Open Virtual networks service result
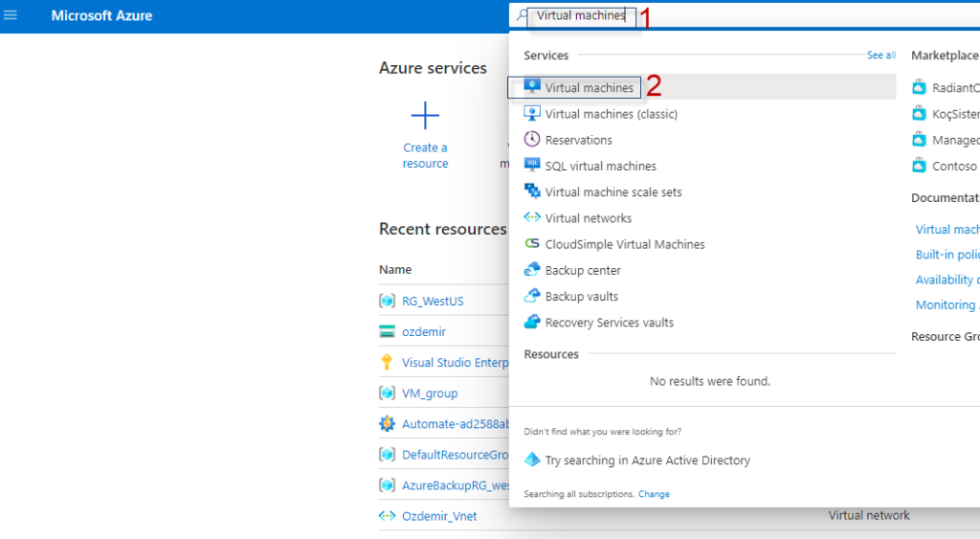Image resolution: width=980 pixels, height=539 pixels. (589, 218)
